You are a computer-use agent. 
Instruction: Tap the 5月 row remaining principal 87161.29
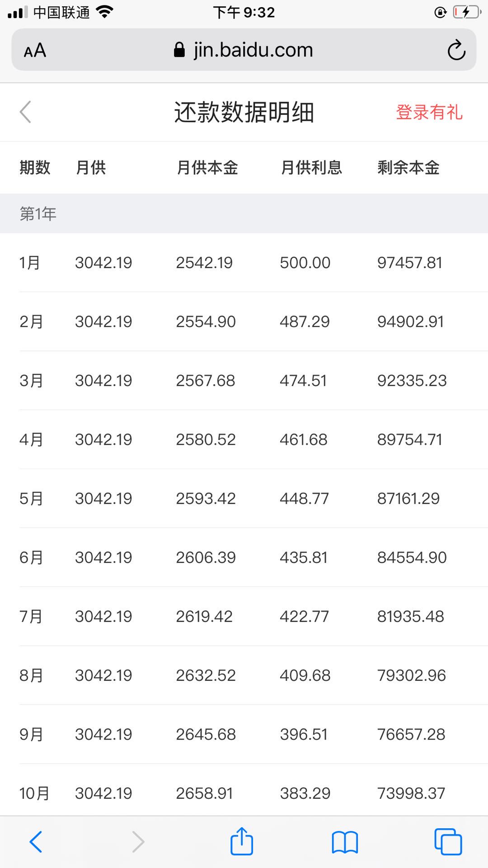click(x=408, y=499)
